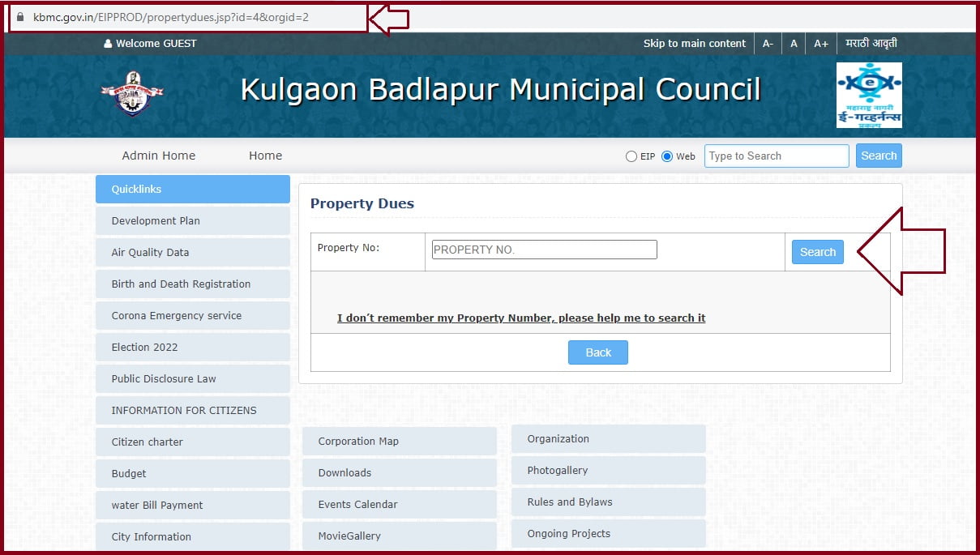
Task: Click Skip to main content link
Action: coord(695,44)
